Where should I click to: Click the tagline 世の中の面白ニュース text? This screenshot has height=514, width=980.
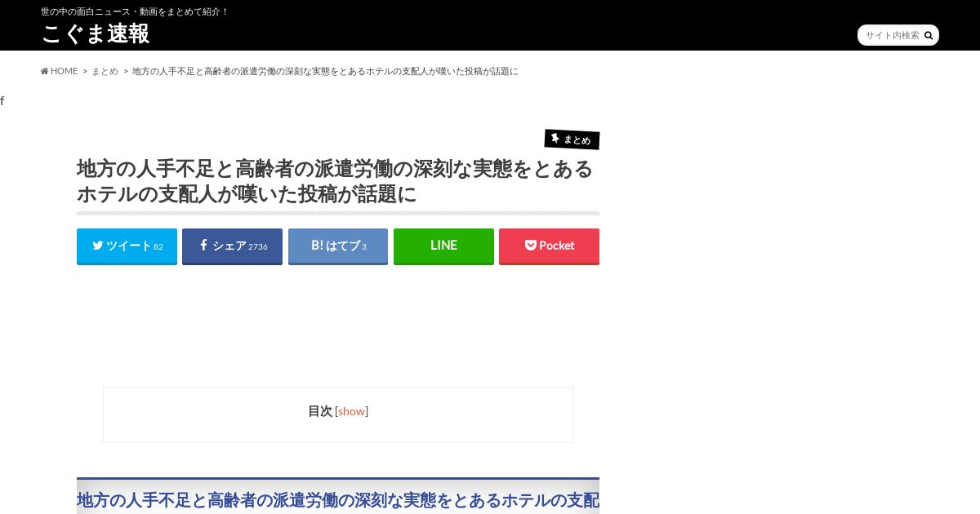(x=135, y=11)
